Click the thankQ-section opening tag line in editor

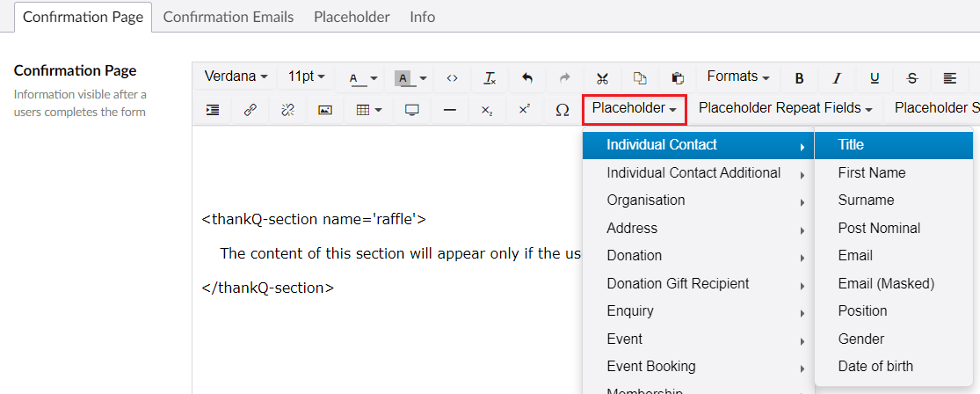tap(314, 220)
